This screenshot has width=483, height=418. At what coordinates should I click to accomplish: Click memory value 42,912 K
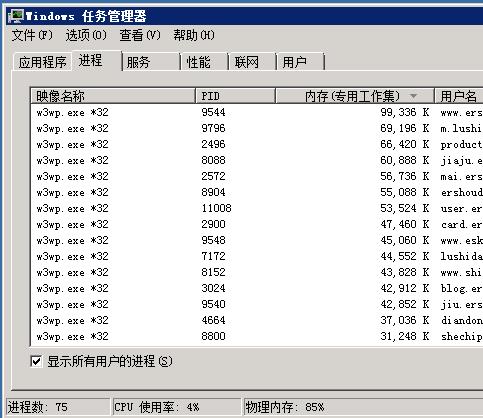pyautogui.click(x=405, y=288)
